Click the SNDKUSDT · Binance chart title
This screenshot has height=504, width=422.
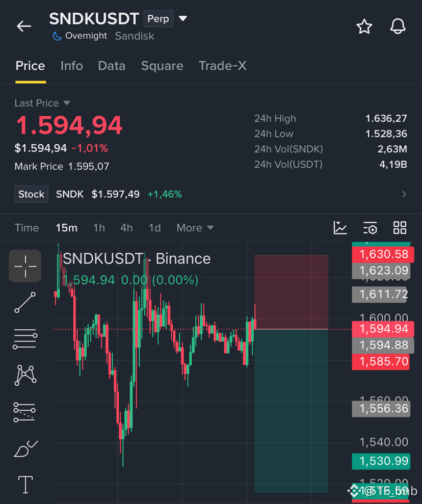[137, 259]
